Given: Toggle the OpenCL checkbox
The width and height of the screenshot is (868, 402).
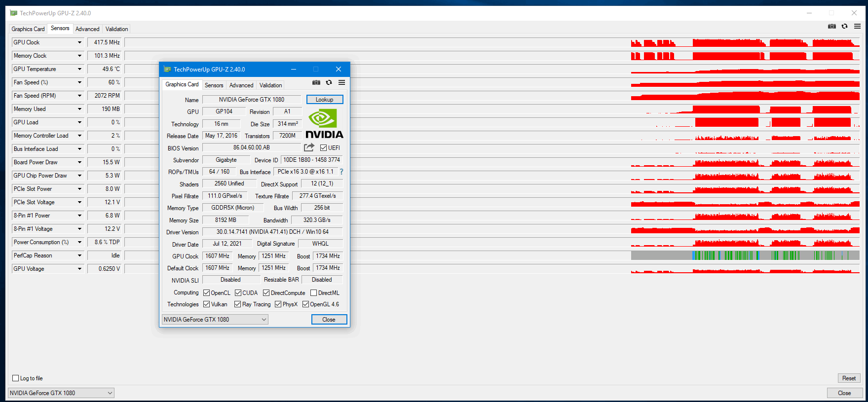Looking at the screenshot, I should pyautogui.click(x=206, y=293).
